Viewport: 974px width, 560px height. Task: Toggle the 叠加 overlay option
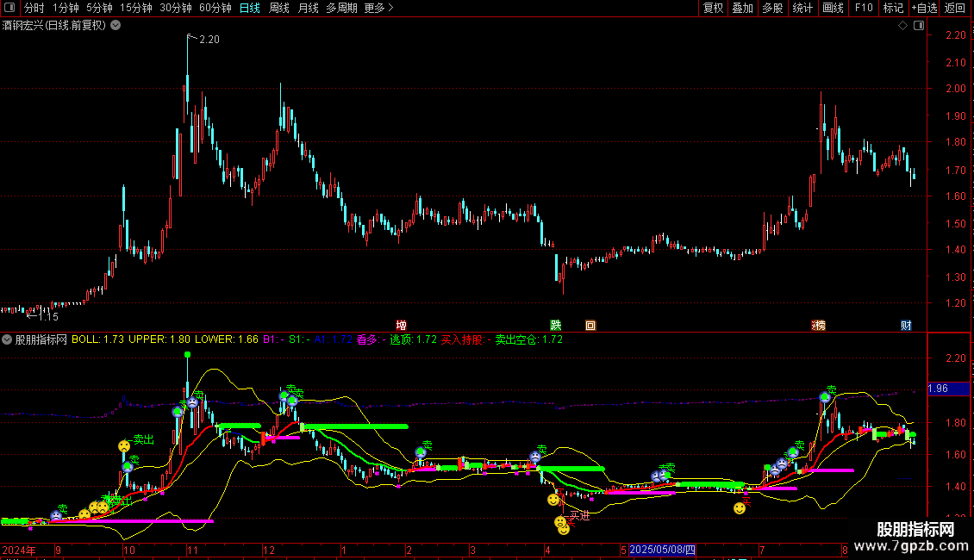coord(742,8)
